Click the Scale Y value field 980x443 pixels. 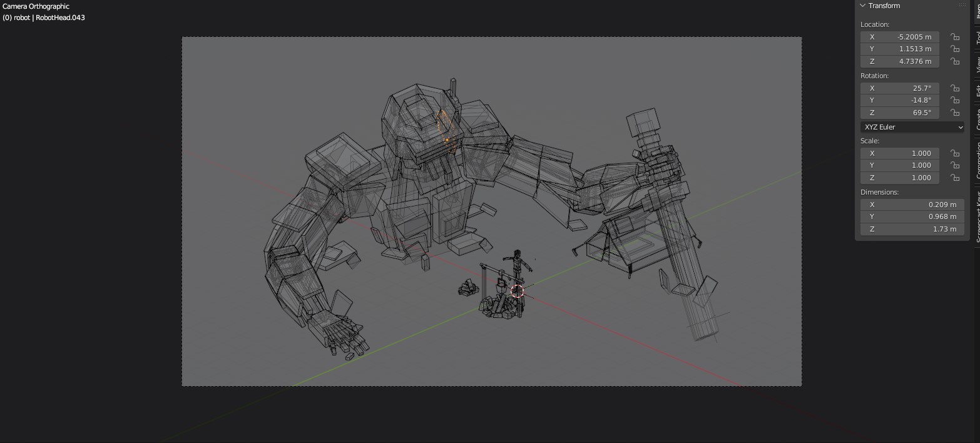(899, 165)
